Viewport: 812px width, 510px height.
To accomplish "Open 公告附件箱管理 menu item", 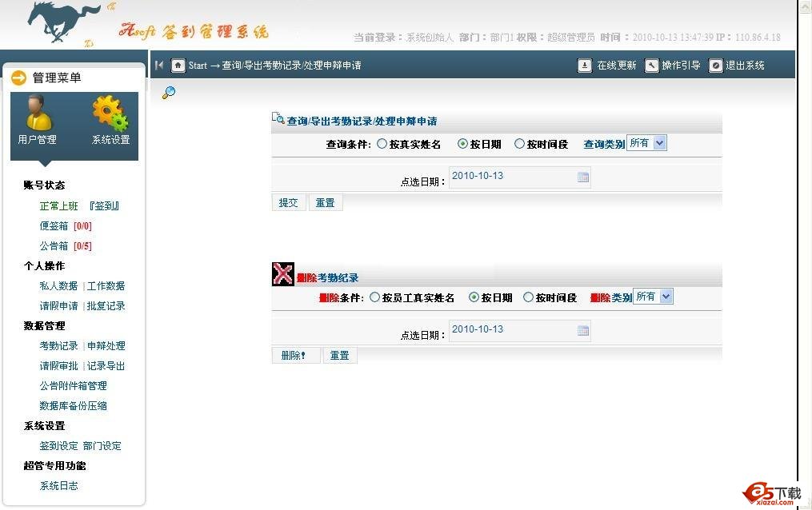I will (73, 386).
